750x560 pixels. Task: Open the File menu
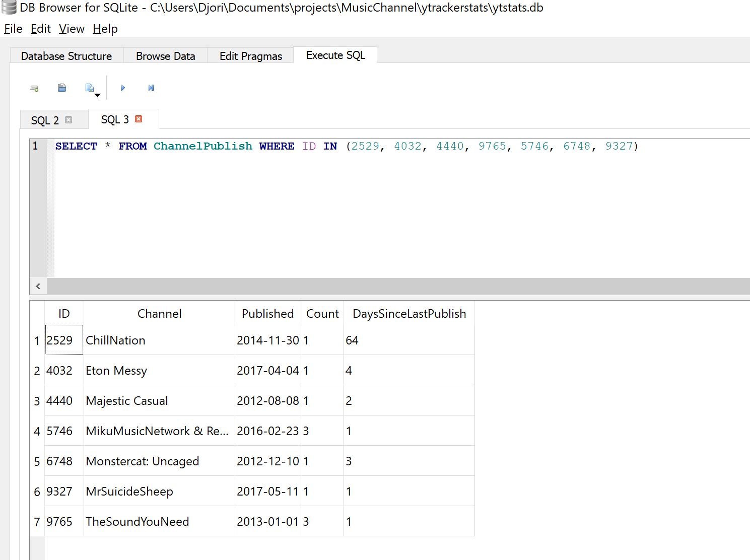tap(13, 29)
